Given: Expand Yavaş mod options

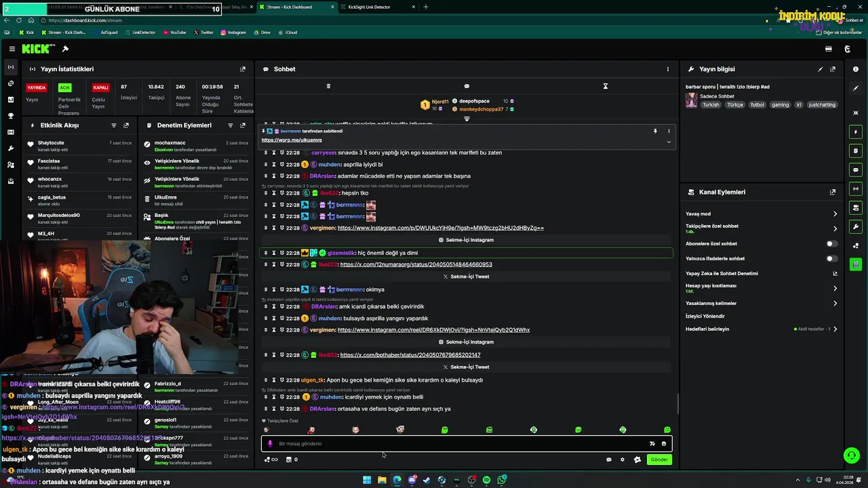Looking at the screenshot, I should coord(835,214).
